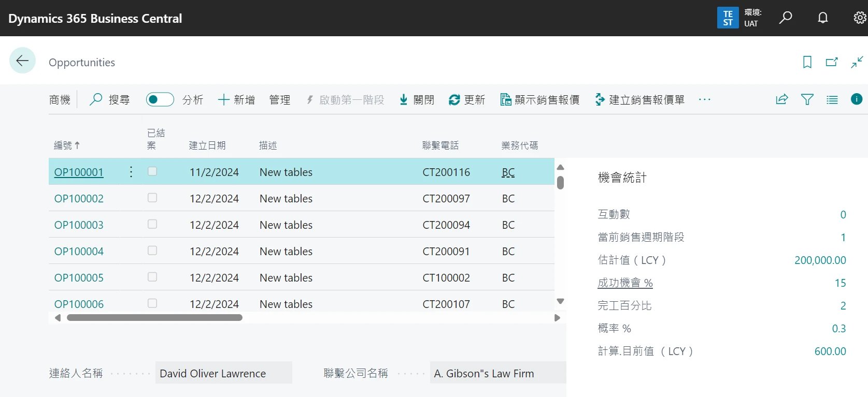Open the list view layout options

click(x=832, y=99)
